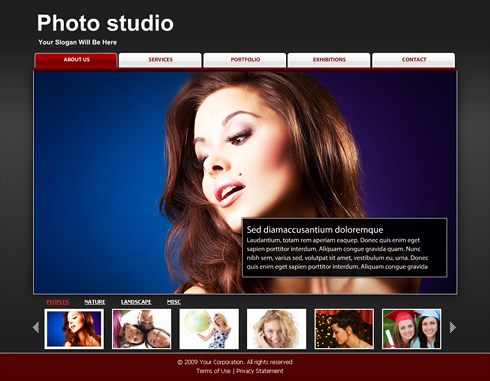The height and width of the screenshot is (381, 490).
Task: Click the 'Your Slogan Will Be Here' text
Action: (x=77, y=42)
